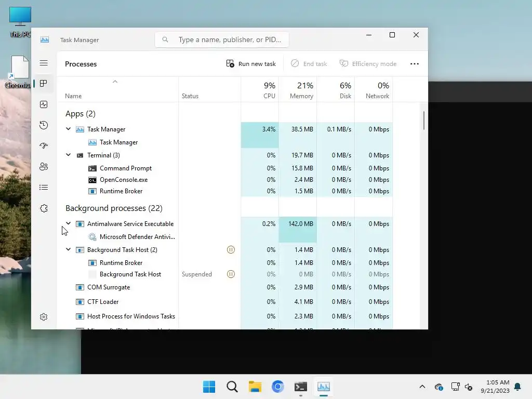Open Startup apps from the sidebar
The height and width of the screenshot is (399, 532).
pyautogui.click(x=44, y=146)
